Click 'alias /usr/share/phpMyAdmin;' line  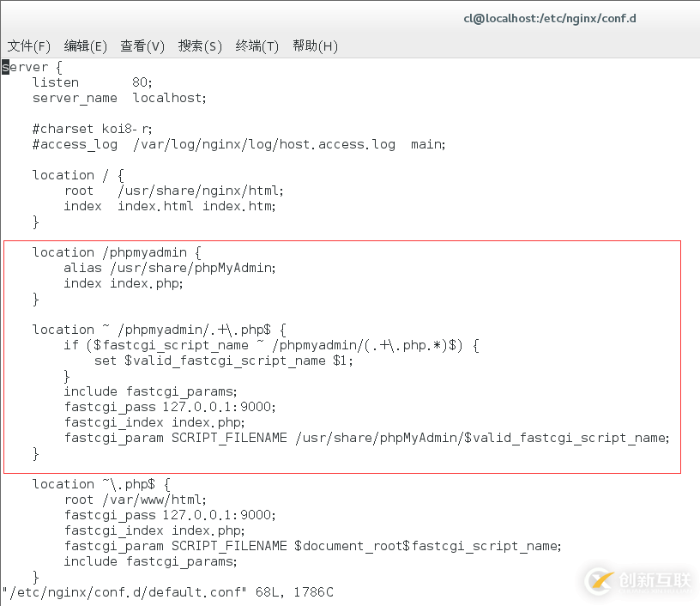[x=170, y=268]
